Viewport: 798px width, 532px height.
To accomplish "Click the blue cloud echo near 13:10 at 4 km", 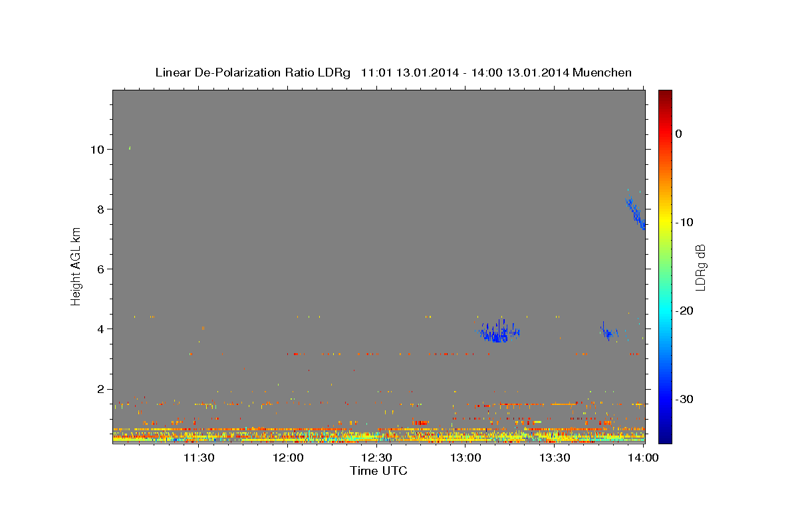I will 498,331.
